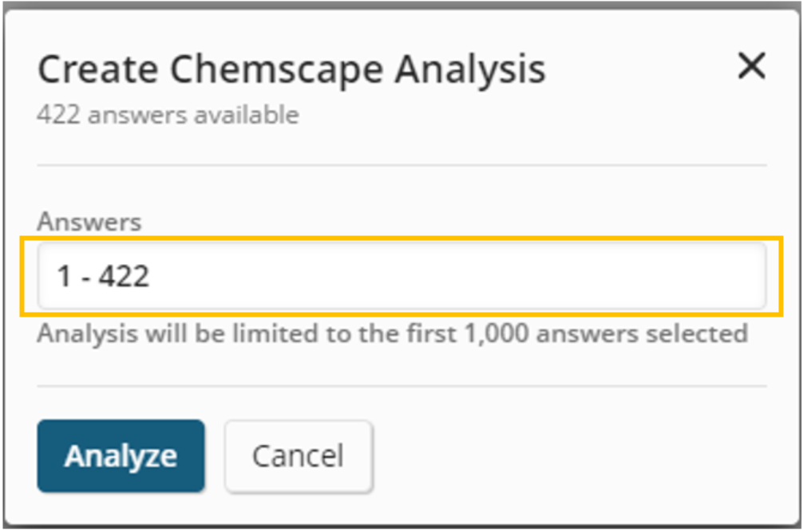
Task: Run Chemscape analysis on answers 1 - 422
Action: 121,456
